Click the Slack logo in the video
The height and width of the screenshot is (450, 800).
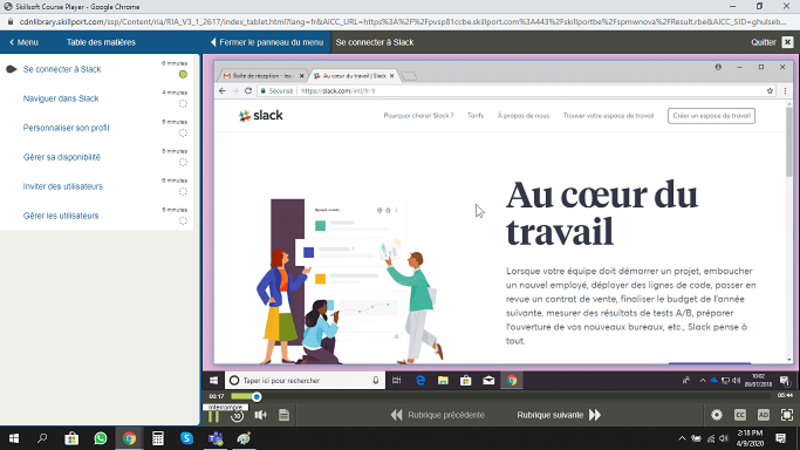point(261,116)
